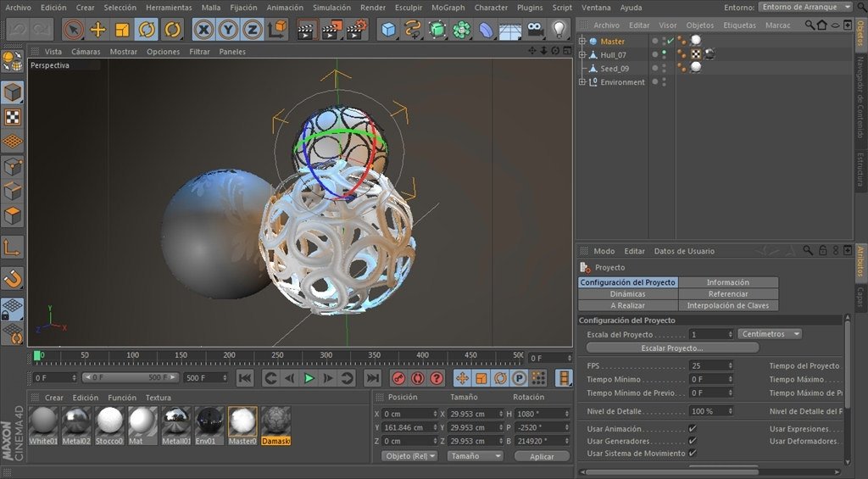Toggle the Usar Generadores checkbox

[693, 441]
